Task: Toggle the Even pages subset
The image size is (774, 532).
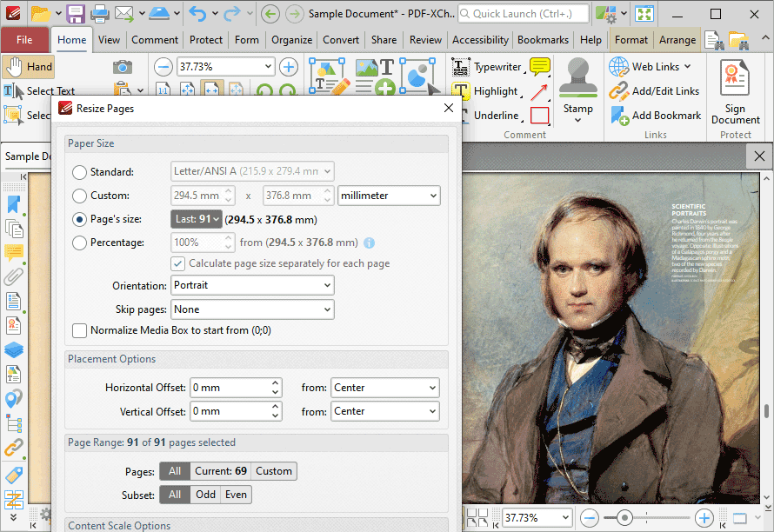Action: [236, 495]
